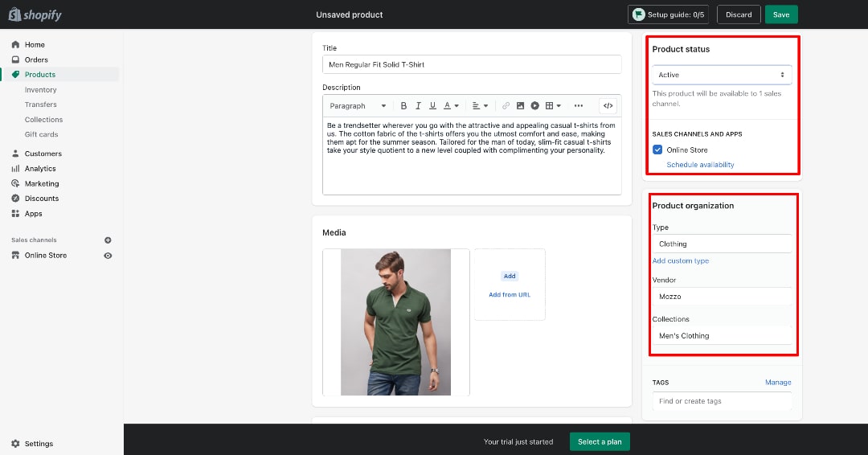Viewport: 868px width, 455px height.
Task: Go to Customers section
Action: 43,154
